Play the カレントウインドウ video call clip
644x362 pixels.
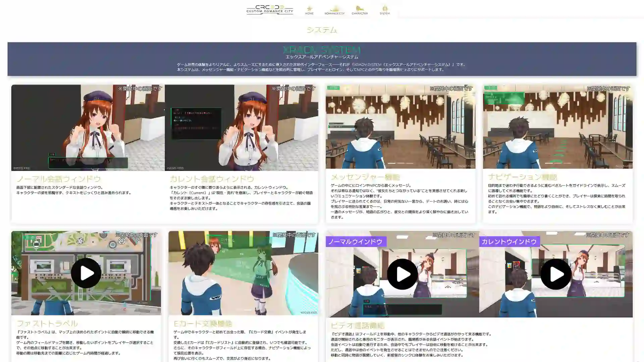click(556, 274)
